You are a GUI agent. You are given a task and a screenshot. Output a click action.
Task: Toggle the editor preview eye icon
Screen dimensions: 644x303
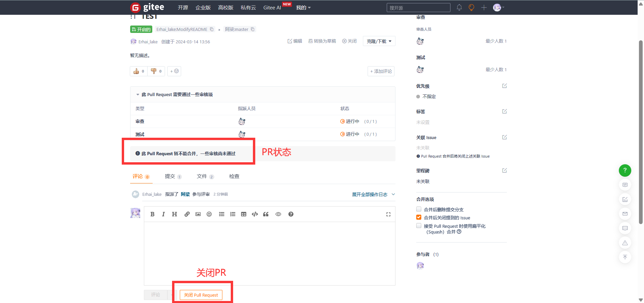pos(278,214)
